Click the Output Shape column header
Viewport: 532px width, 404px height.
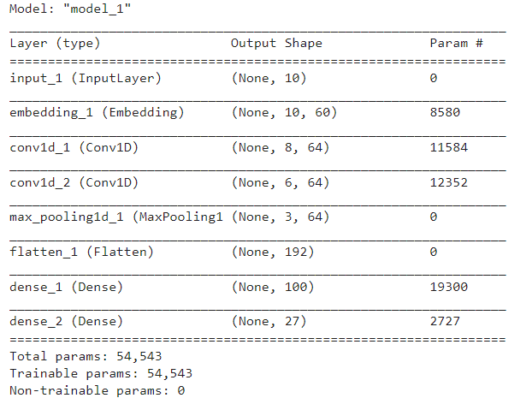(276, 43)
